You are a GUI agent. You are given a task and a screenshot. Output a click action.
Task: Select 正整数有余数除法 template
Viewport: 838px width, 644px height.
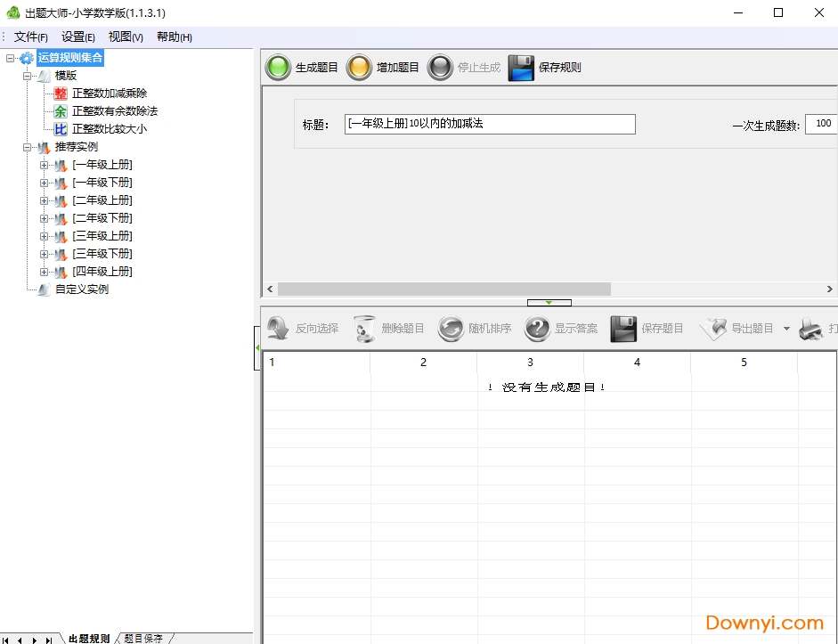pos(114,111)
